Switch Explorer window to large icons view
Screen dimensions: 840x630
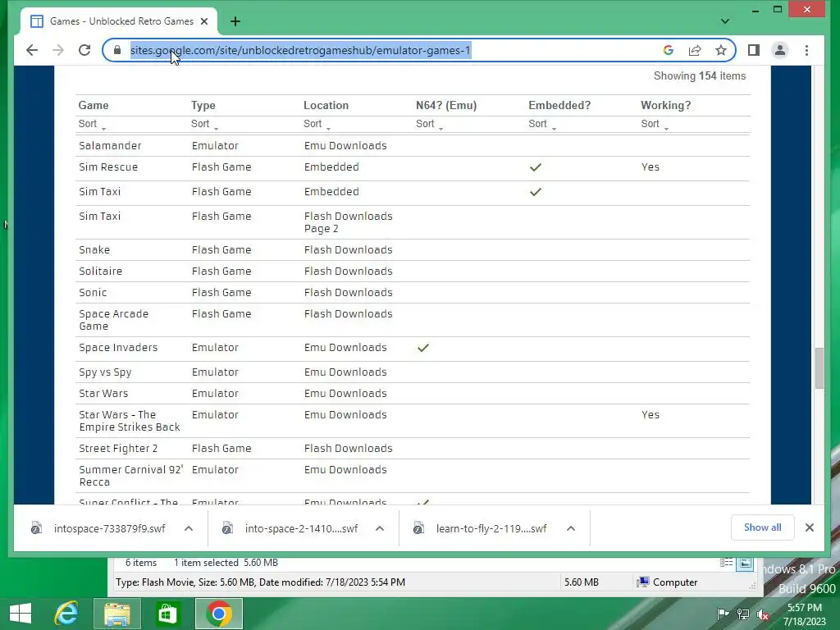click(745, 563)
